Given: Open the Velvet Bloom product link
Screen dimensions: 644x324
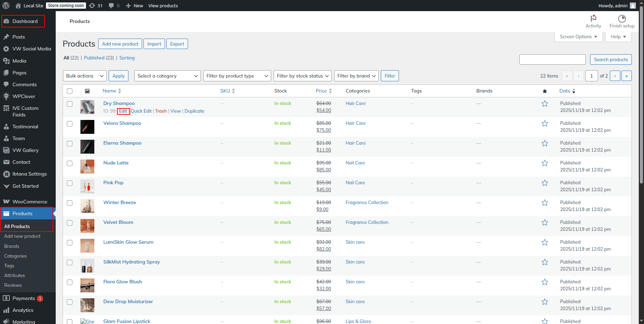Looking at the screenshot, I should [x=118, y=222].
